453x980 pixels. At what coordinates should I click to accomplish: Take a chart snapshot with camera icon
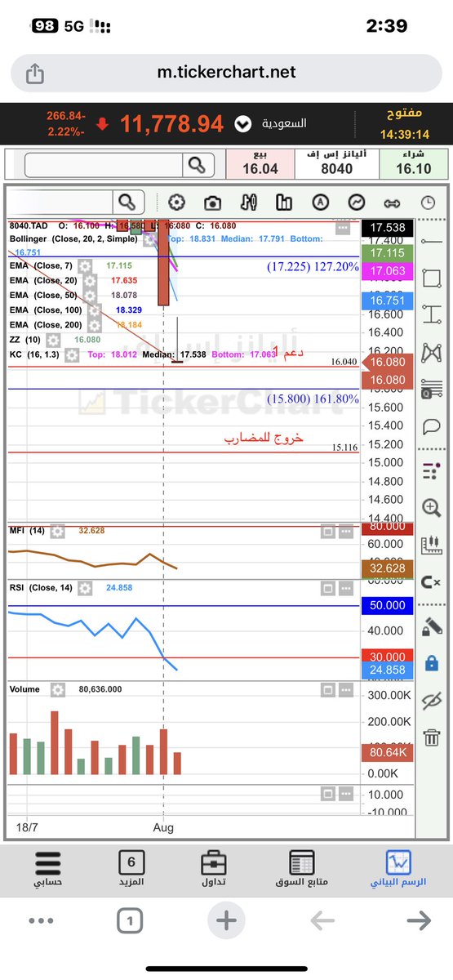pyautogui.click(x=213, y=203)
